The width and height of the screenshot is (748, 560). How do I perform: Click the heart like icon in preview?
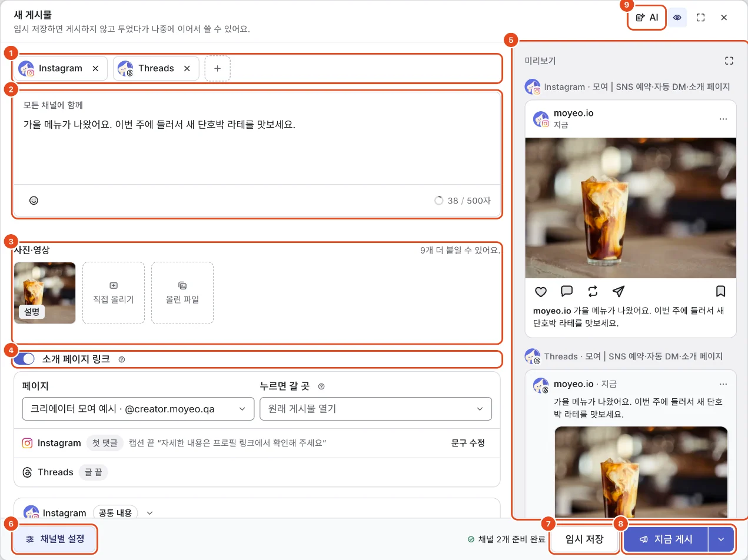coord(540,291)
